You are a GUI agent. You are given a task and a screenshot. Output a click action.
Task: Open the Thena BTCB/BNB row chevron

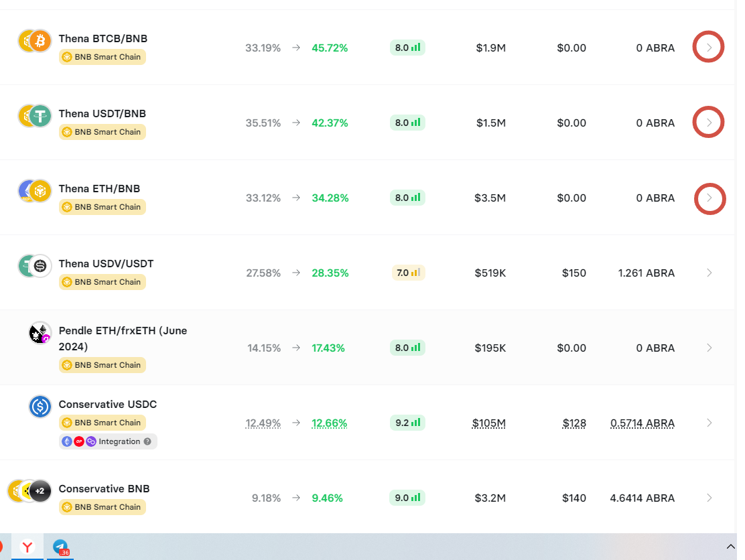pos(709,48)
